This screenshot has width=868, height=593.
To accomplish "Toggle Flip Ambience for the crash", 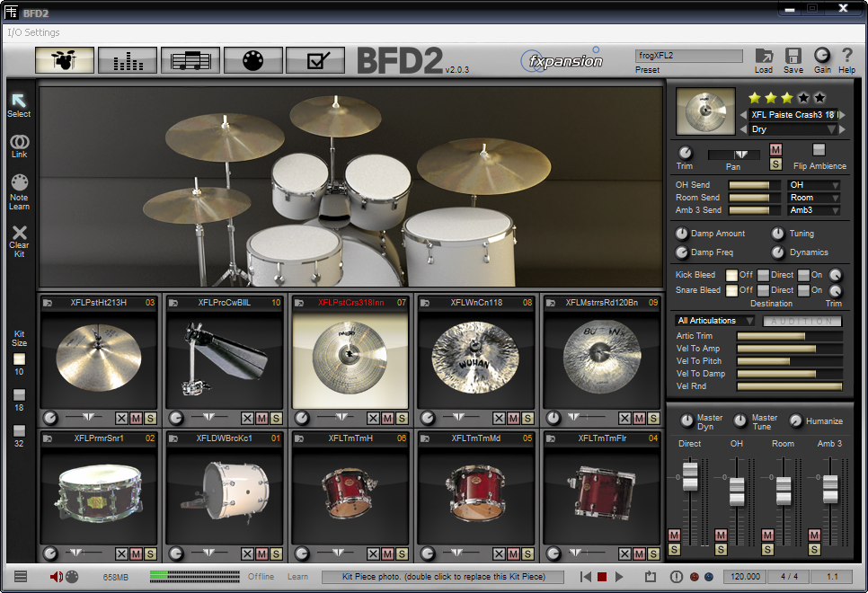I will click(819, 149).
